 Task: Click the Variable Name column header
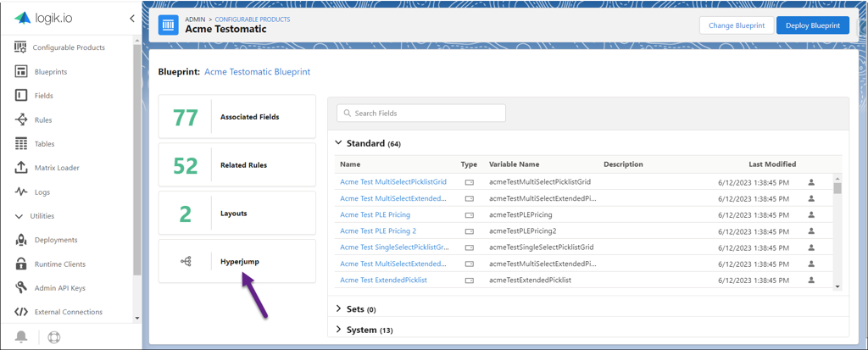[x=514, y=164]
